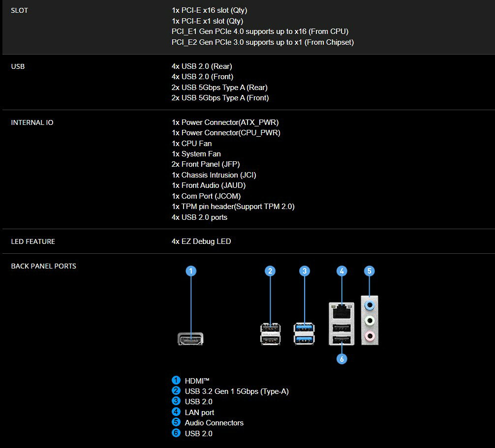Click the bottom USB port above callout 6
The width and height of the screenshot is (495, 448).
[341, 340]
